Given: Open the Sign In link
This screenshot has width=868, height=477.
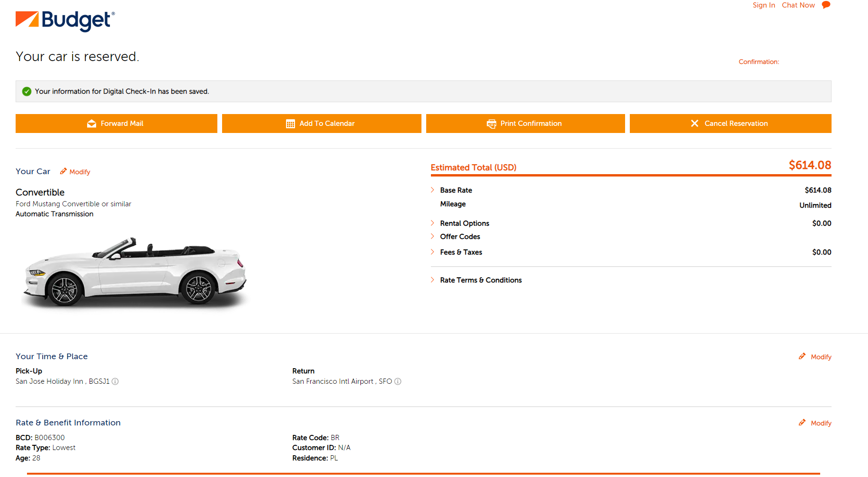Looking at the screenshot, I should click(764, 5).
